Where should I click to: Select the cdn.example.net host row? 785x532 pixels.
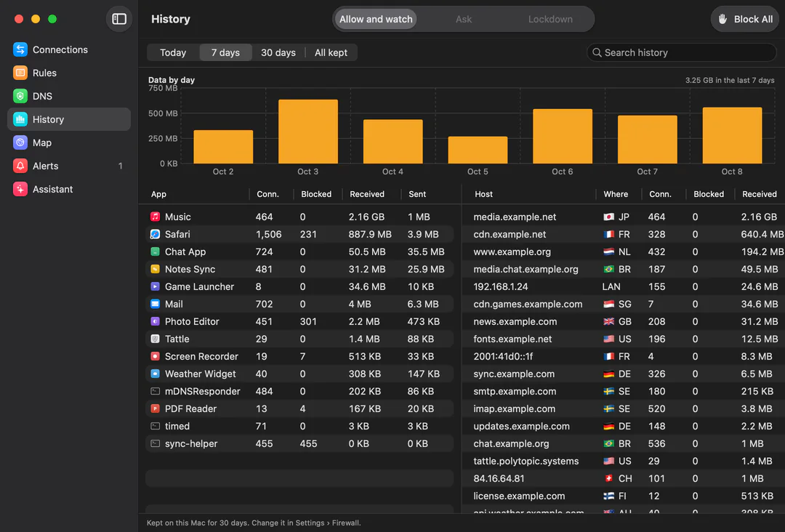624,234
